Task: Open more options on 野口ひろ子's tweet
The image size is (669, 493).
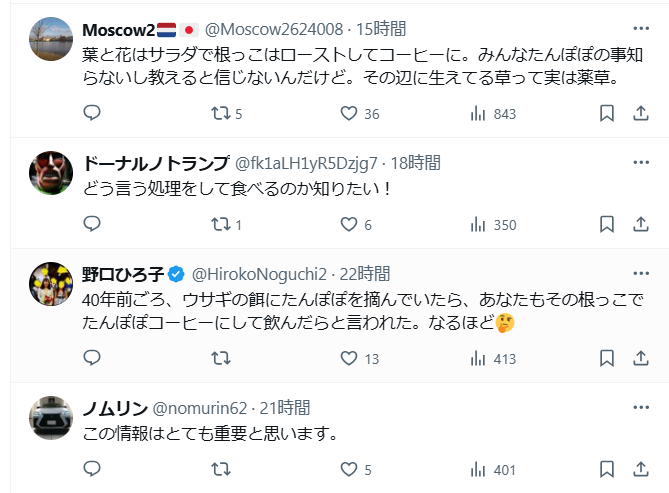Action: pyautogui.click(x=641, y=273)
